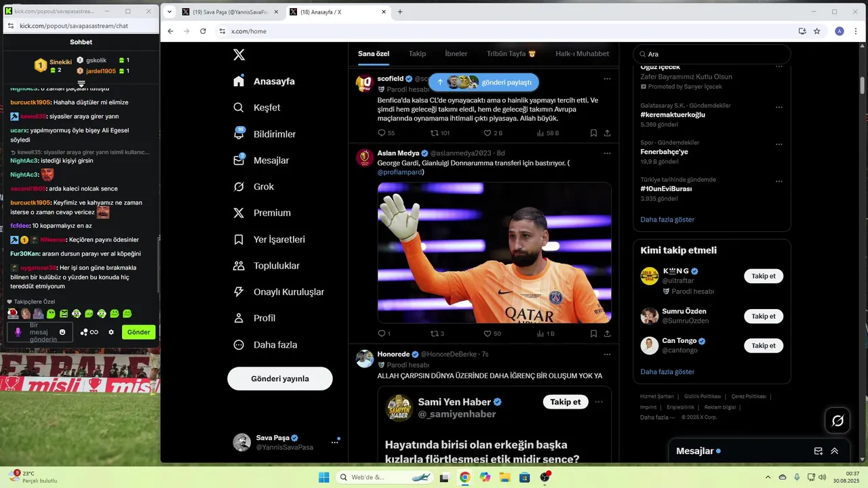This screenshot has height=488, width=868.
Task: Open more options on Honorede post
Action: (607, 354)
